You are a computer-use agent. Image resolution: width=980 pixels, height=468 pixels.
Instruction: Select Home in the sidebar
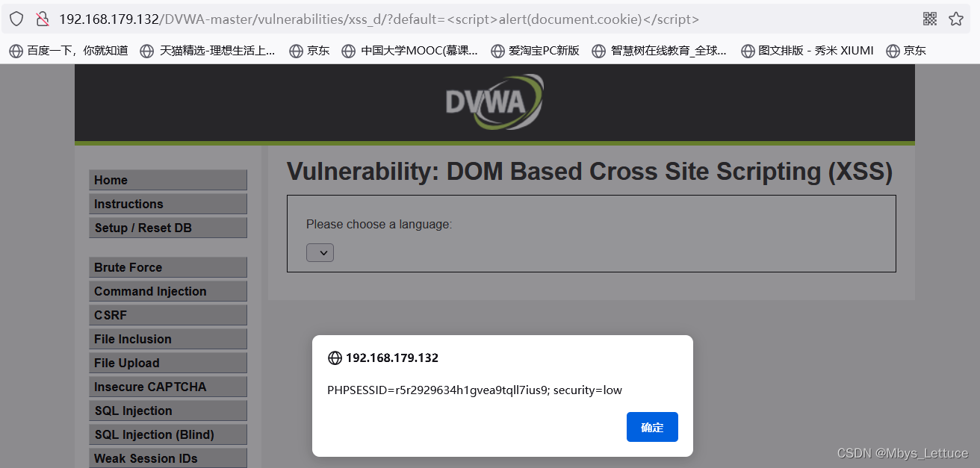[x=167, y=180]
